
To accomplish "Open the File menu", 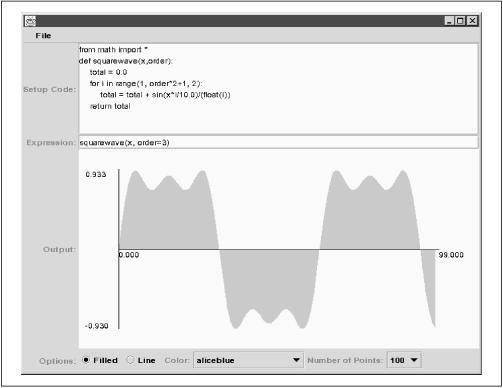I will 43,36.
